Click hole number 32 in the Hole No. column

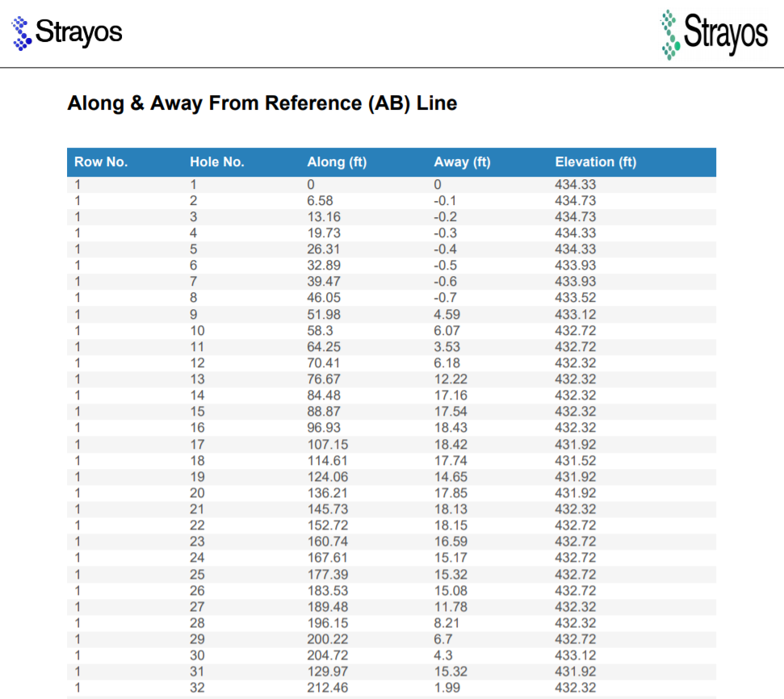pyautogui.click(x=198, y=688)
